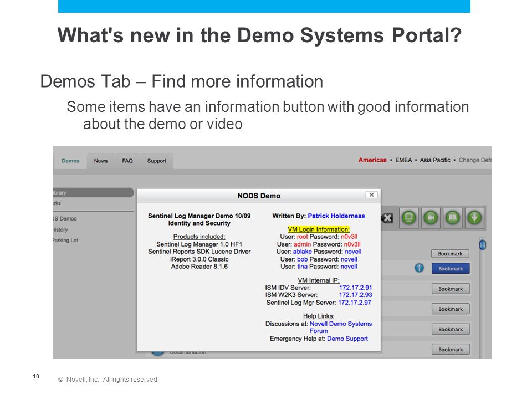Click the text Sentinel Log Manager 1.0 HF1
The width and height of the screenshot is (532, 399).
(199, 244)
